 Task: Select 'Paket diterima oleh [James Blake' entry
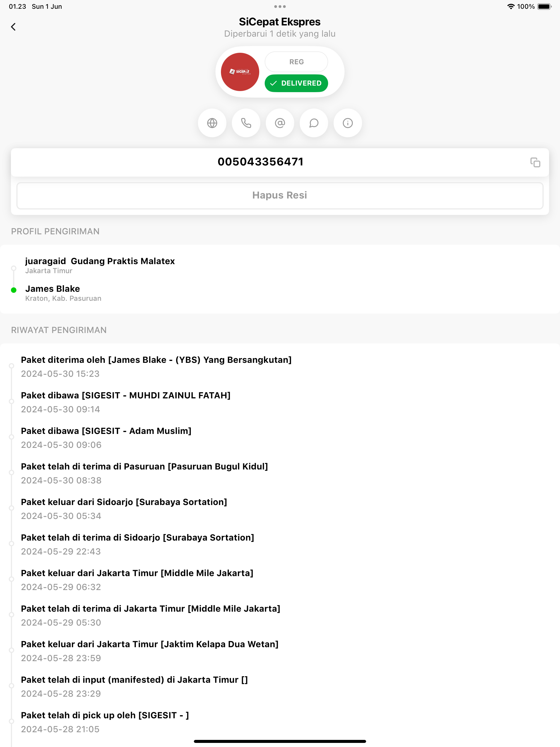tap(156, 360)
